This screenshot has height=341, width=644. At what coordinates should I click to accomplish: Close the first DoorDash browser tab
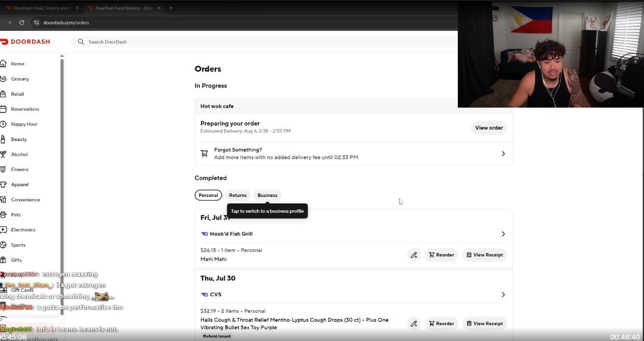coord(77,8)
